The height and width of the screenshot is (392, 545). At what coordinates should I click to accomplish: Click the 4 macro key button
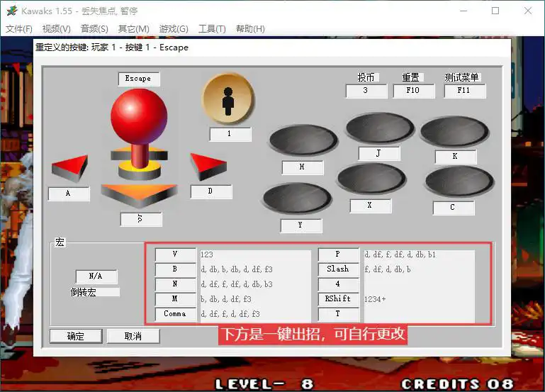pyautogui.click(x=339, y=284)
